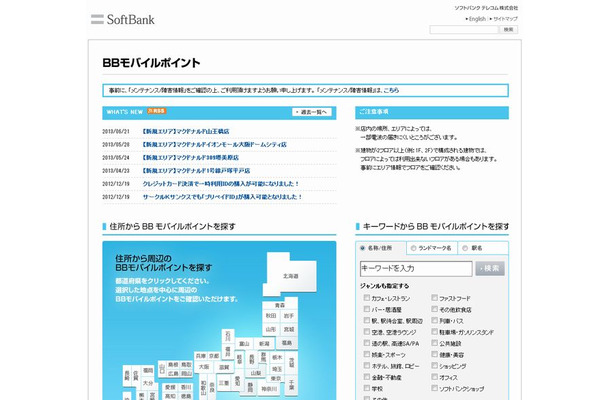Click 鳥取 prefecture tile

pos(186,365)
